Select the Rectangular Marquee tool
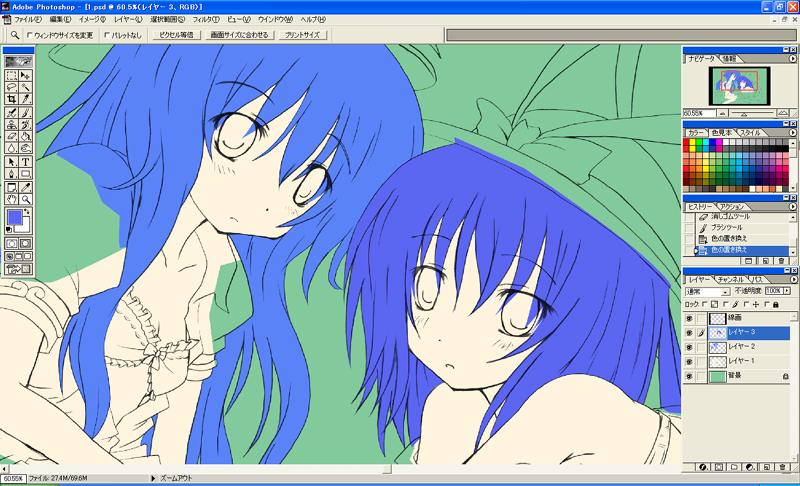800x486 pixels. 12,75
